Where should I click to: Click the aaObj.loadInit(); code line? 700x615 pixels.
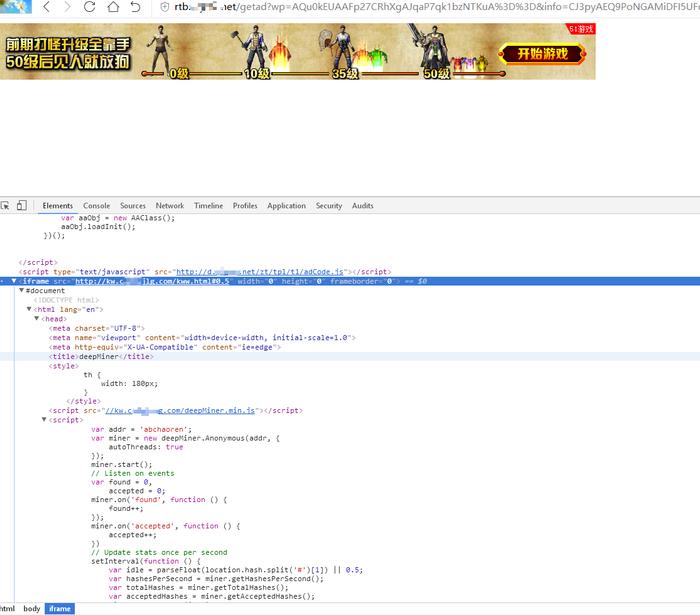tap(98, 227)
